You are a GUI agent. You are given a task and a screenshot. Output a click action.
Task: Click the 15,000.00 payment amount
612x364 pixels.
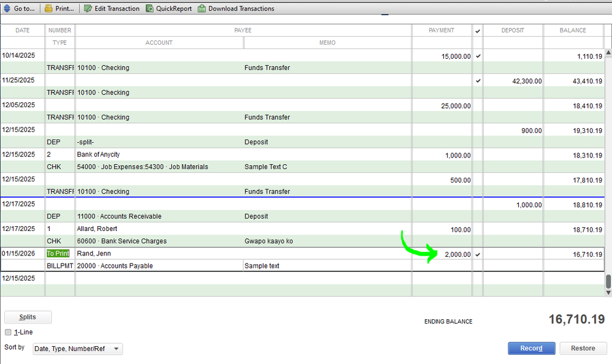[x=456, y=56]
